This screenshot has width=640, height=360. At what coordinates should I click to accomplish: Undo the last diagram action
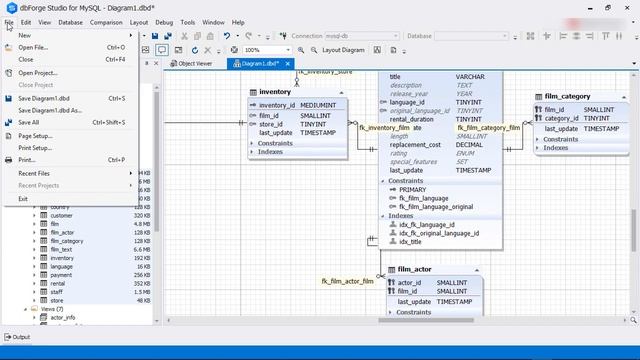click(227, 36)
